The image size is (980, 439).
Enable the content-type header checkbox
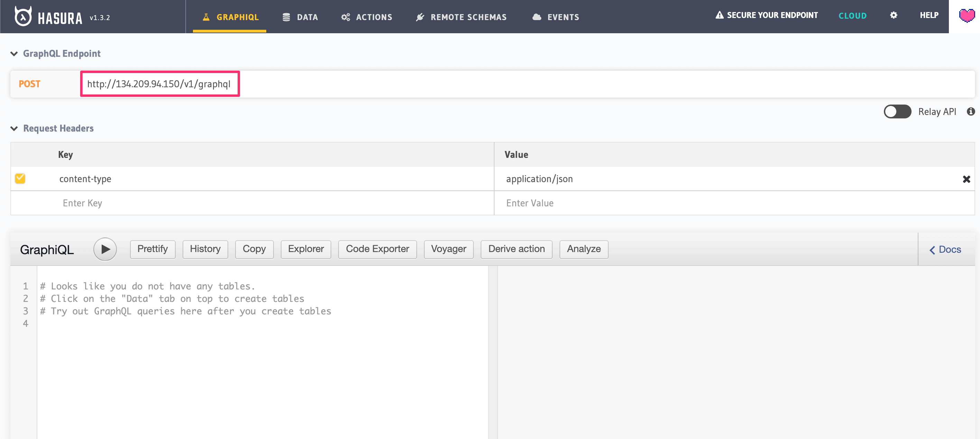19,179
